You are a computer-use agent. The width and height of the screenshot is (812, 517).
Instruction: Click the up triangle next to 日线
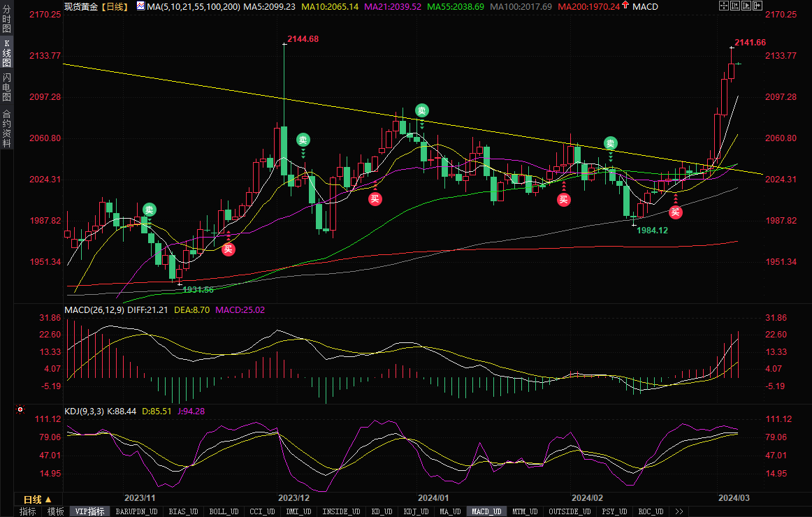click(48, 500)
